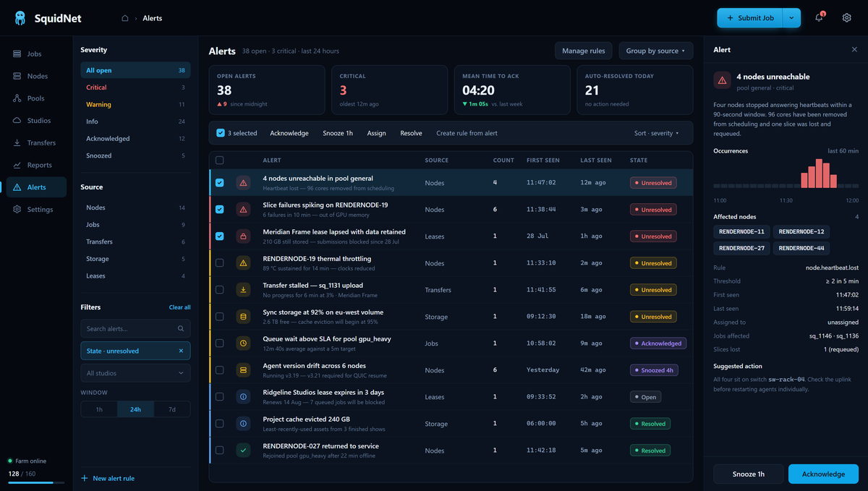Show Acknowledged alerts
The width and height of the screenshot is (868, 491).
pos(135,139)
